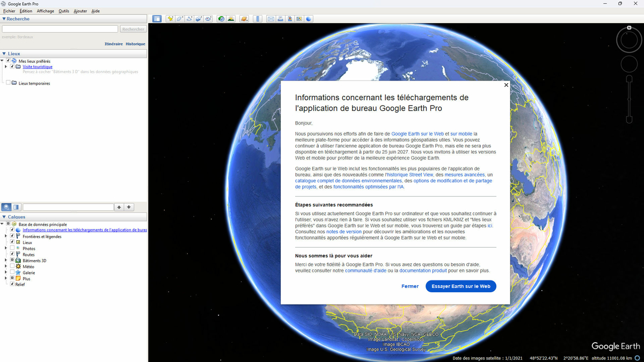Open the Fichier menu
644x362 pixels.
coord(9,11)
